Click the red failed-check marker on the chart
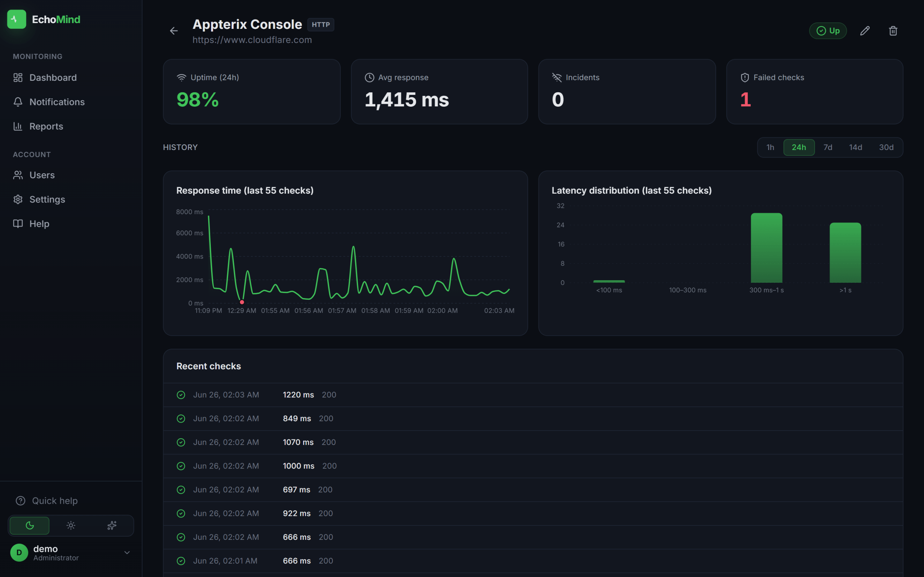 (x=242, y=302)
